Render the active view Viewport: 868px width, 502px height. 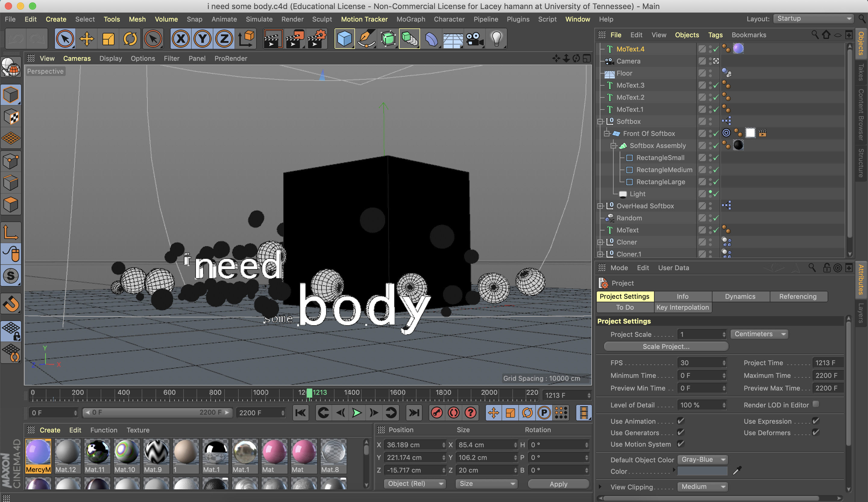pyautogui.click(x=273, y=39)
